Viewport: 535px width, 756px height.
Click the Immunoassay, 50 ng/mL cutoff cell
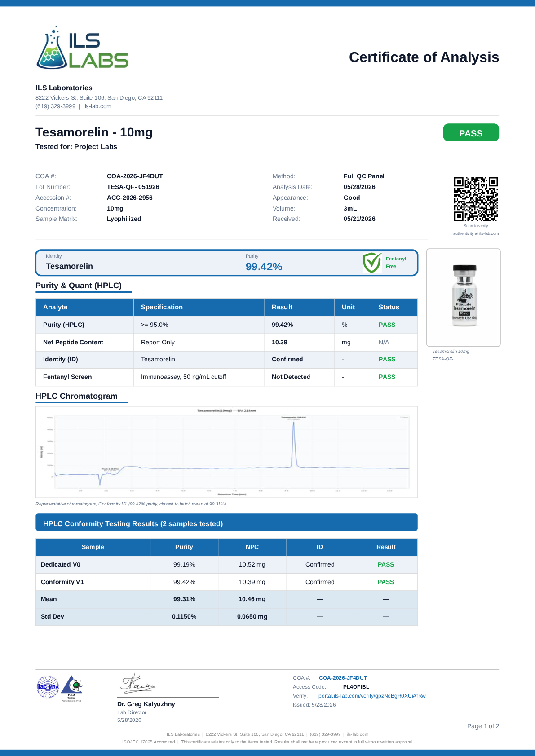(x=199, y=377)
